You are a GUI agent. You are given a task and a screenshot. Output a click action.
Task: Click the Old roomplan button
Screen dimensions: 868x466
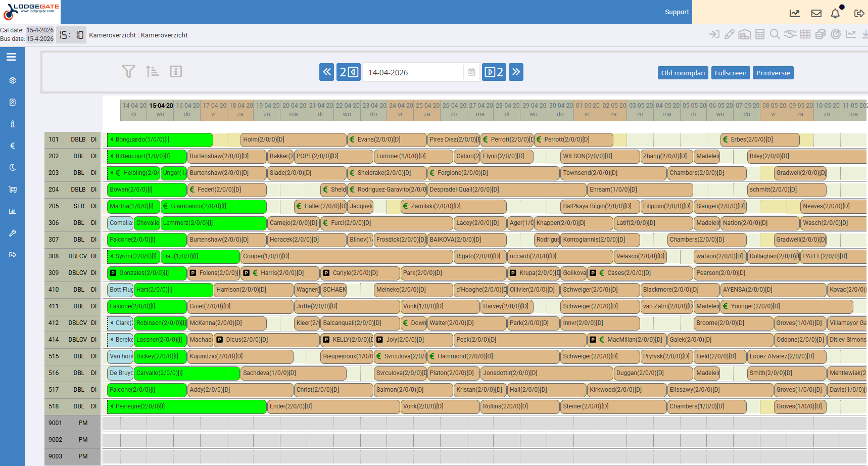coord(683,73)
